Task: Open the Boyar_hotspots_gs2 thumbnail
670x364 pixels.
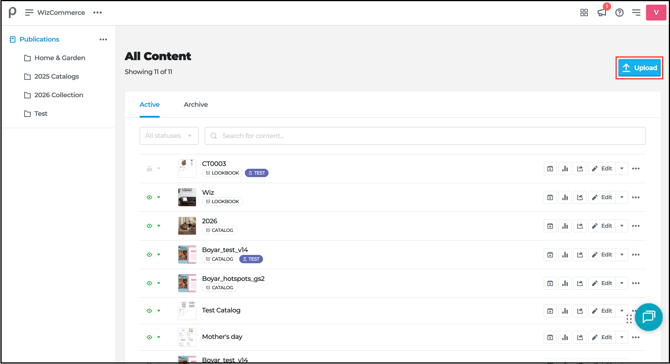Action: pyautogui.click(x=187, y=283)
